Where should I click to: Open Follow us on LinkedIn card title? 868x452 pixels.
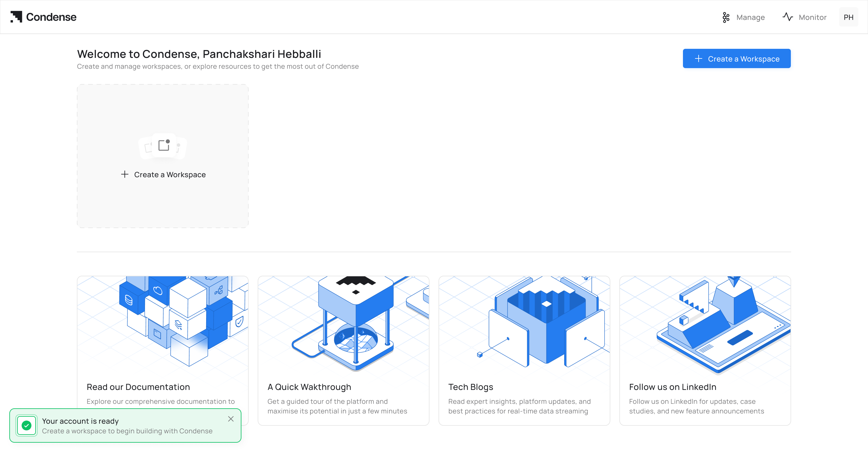pyautogui.click(x=672, y=387)
